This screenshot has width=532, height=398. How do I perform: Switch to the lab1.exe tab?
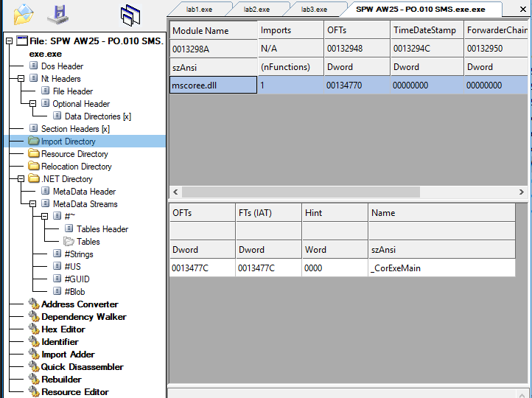pyautogui.click(x=199, y=9)
